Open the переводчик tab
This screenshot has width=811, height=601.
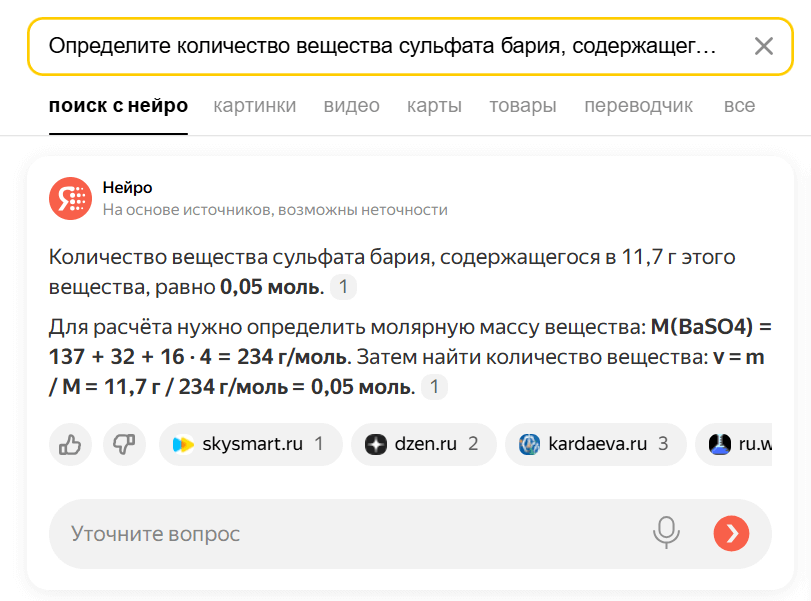click(638, 106)
